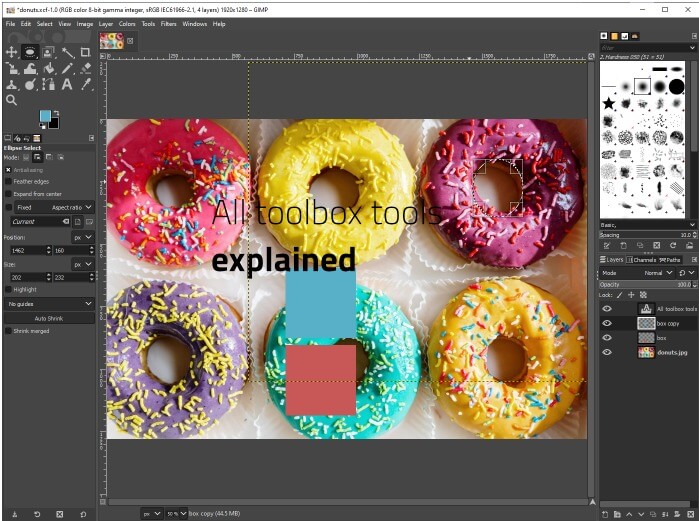The image size is (699, 521).
Task: Adjust the brush Spacing slider
Action: 646,235
